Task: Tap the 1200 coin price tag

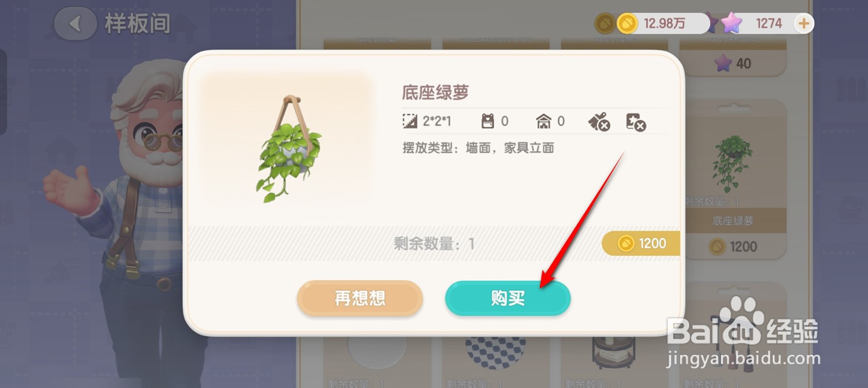Action: click(641, 243)
